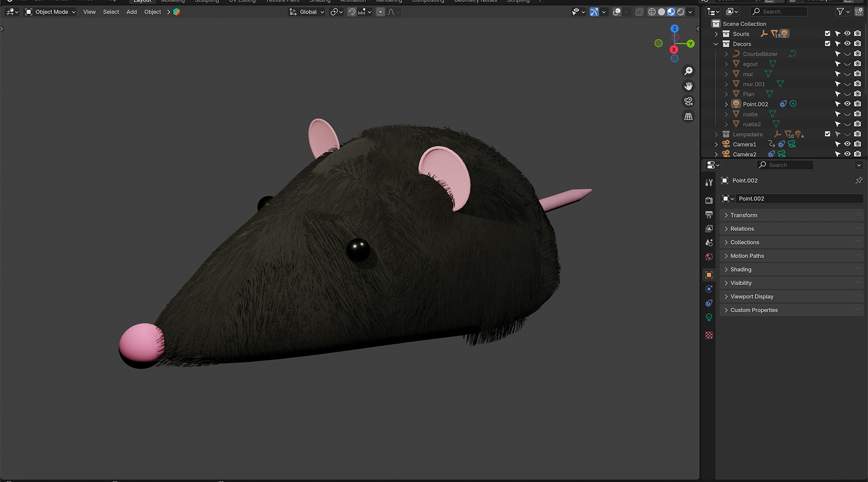
Task: Open the Select menu
Action: pyautogui.click(x=111, y=12)
